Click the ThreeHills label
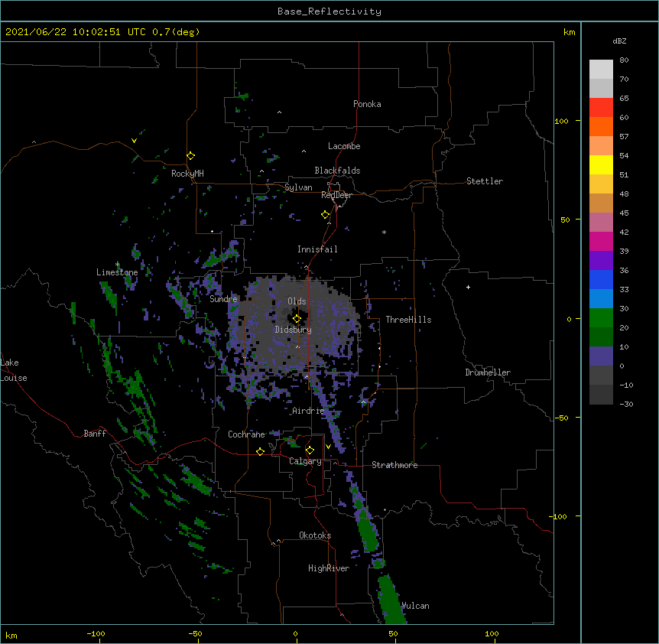The height and width of the screenshot is (644, 659). tap(408, 320)
